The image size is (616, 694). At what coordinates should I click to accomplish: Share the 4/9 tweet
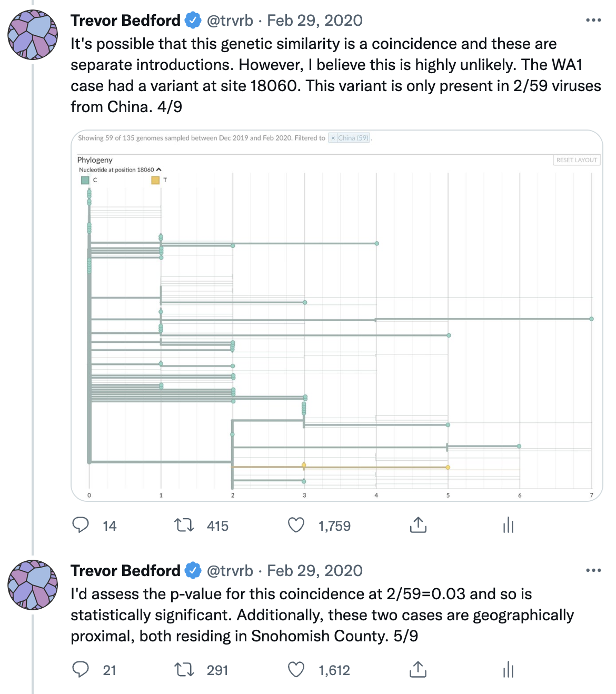pos(418,525)
